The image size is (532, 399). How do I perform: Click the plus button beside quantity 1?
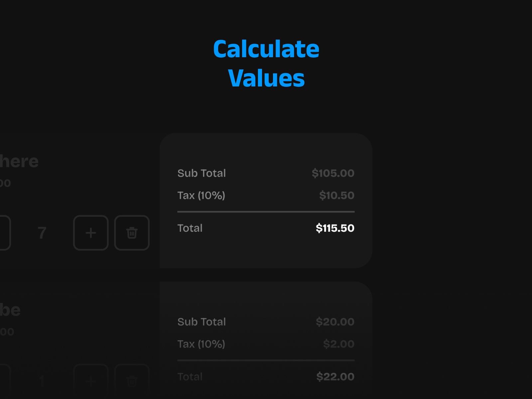[91, 381]
